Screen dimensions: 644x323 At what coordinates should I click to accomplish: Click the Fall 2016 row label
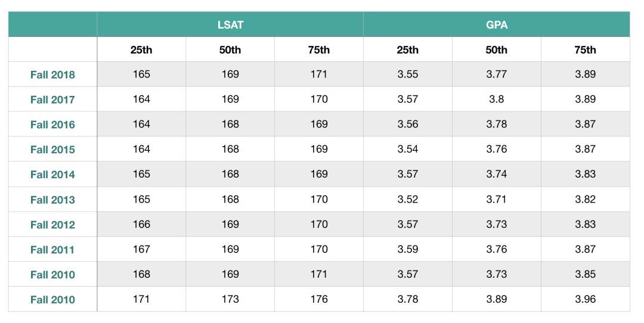pos(52,125)
